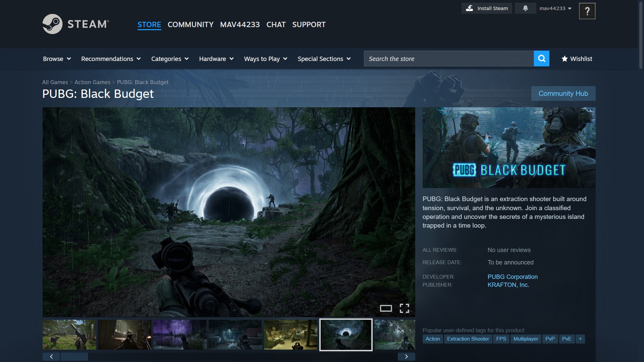This screenshot has height=362, width=644.
Task: Follow the KRAFTON, Inc. publisher link
Action: click(x=508, y=285)
